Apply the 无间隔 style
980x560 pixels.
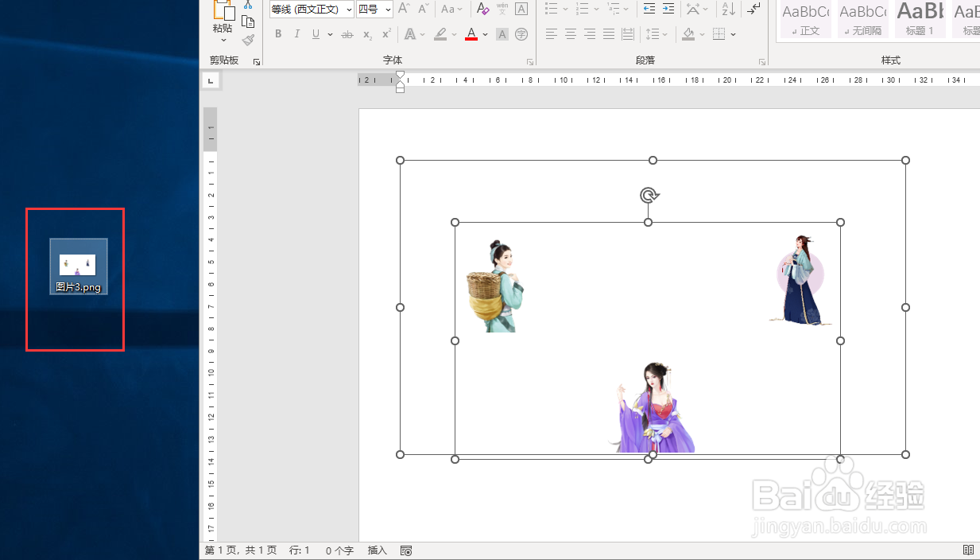coord(862,19)
